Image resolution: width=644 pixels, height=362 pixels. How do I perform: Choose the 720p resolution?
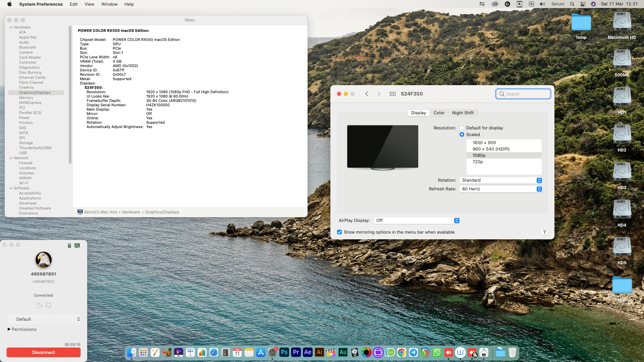pos(504,162)
